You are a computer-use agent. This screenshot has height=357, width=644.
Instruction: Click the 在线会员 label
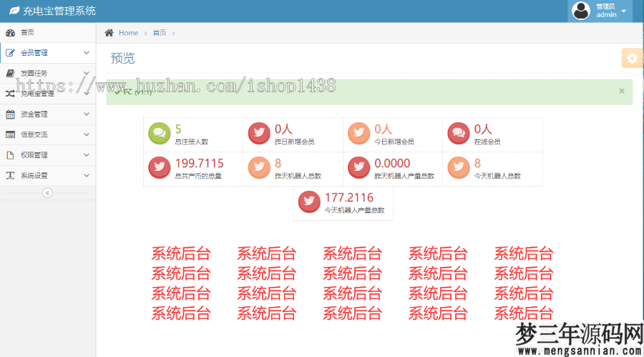coord(487,142)
